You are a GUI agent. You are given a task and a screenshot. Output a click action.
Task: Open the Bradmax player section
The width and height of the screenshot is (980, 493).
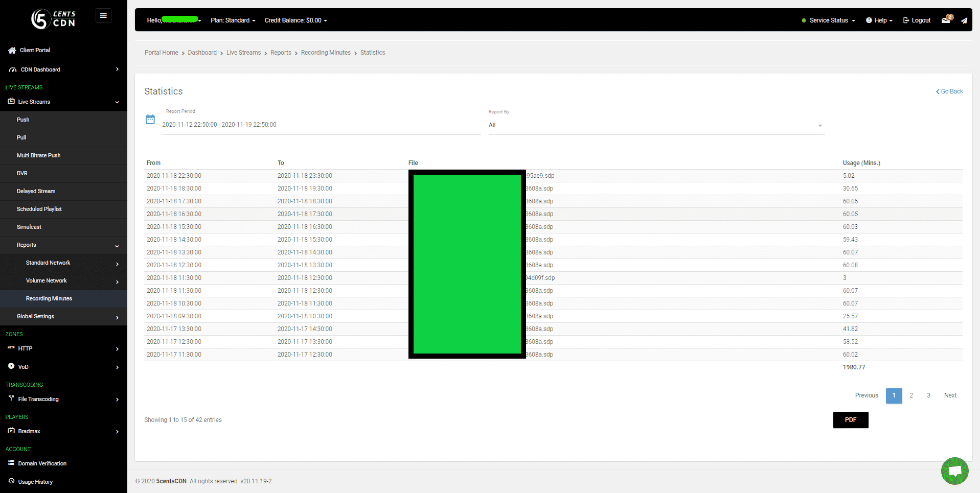pos(28,431)
